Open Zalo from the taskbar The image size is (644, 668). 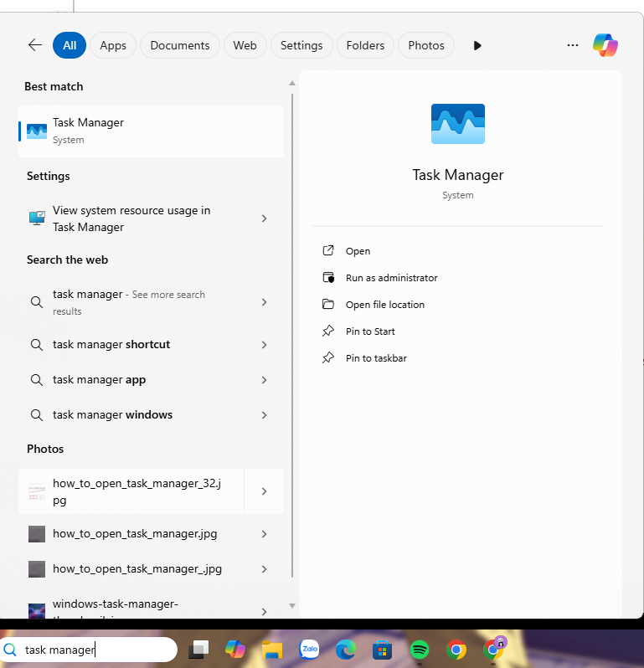pyautogui.click(x=309, y=650)
